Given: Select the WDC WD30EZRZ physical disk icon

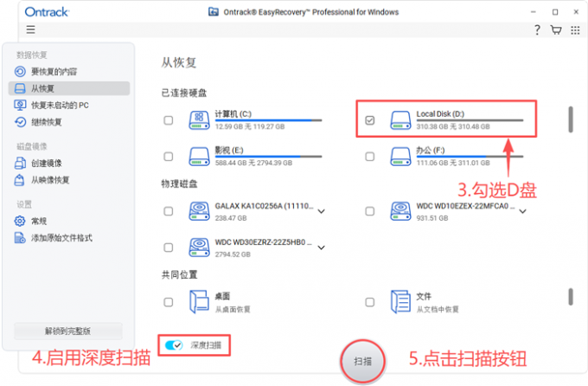Looking at the screenshot, I should 199,248.
